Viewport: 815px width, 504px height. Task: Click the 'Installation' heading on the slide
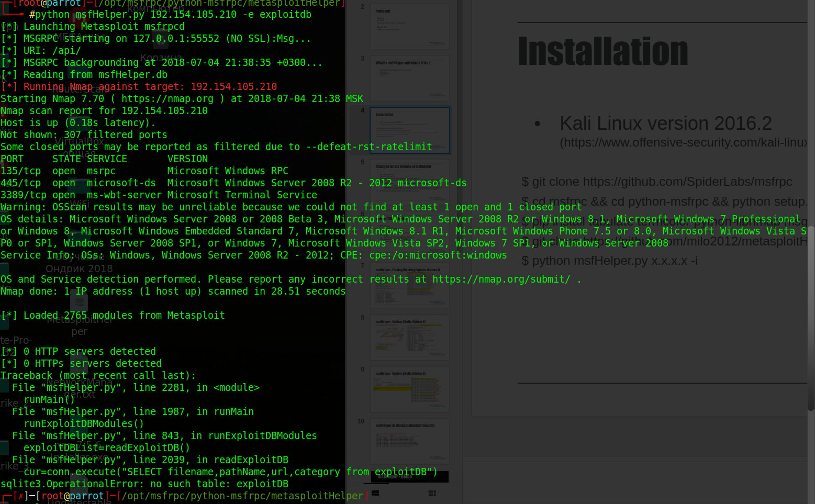603,51
